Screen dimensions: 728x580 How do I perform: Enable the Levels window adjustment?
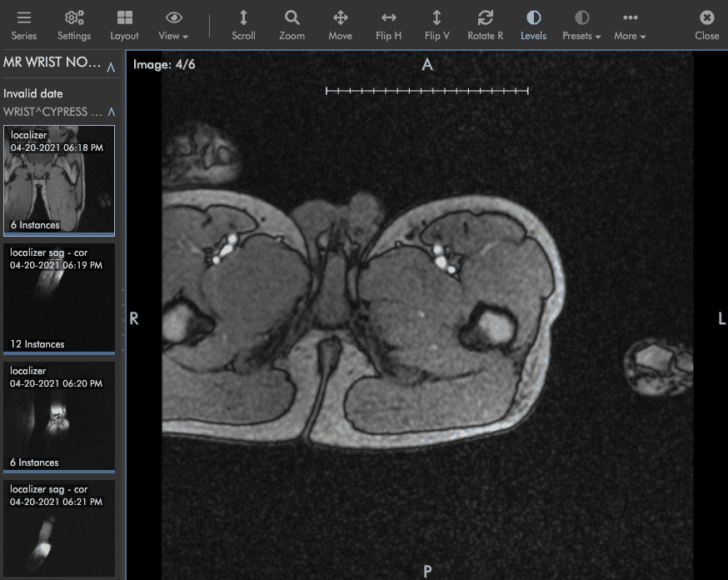point(533,24)
